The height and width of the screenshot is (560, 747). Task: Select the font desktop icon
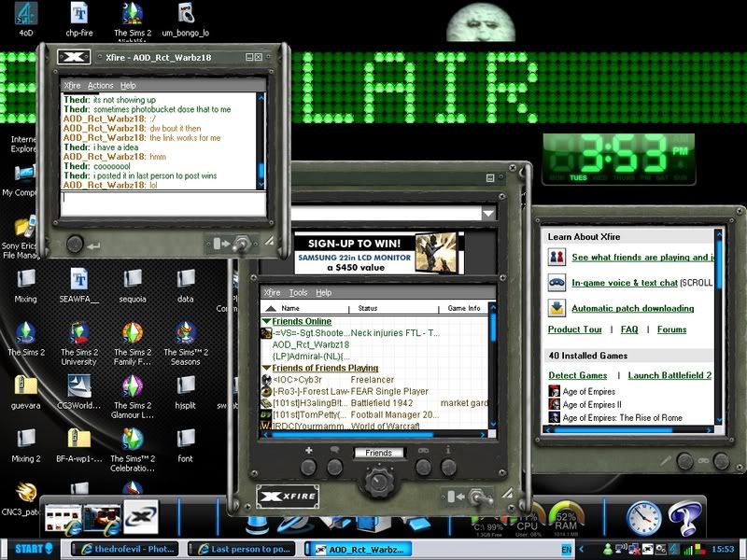coord(185,446)
